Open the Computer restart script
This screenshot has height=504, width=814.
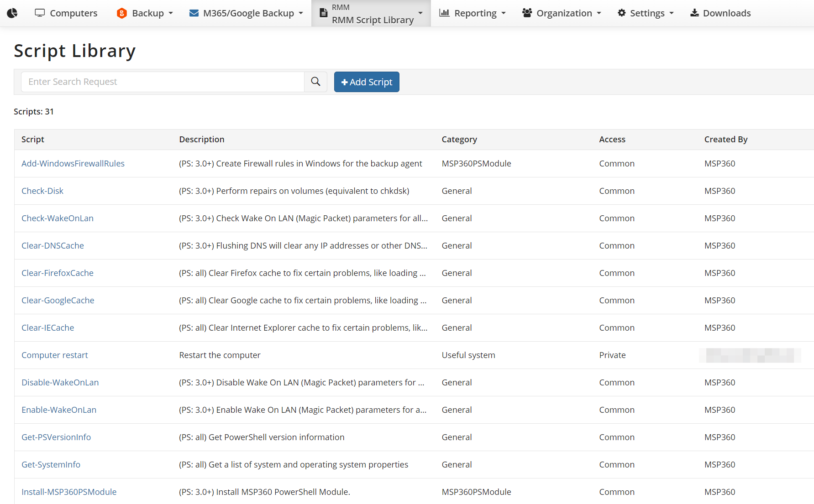pyautogui.click(x=55, y=355)
